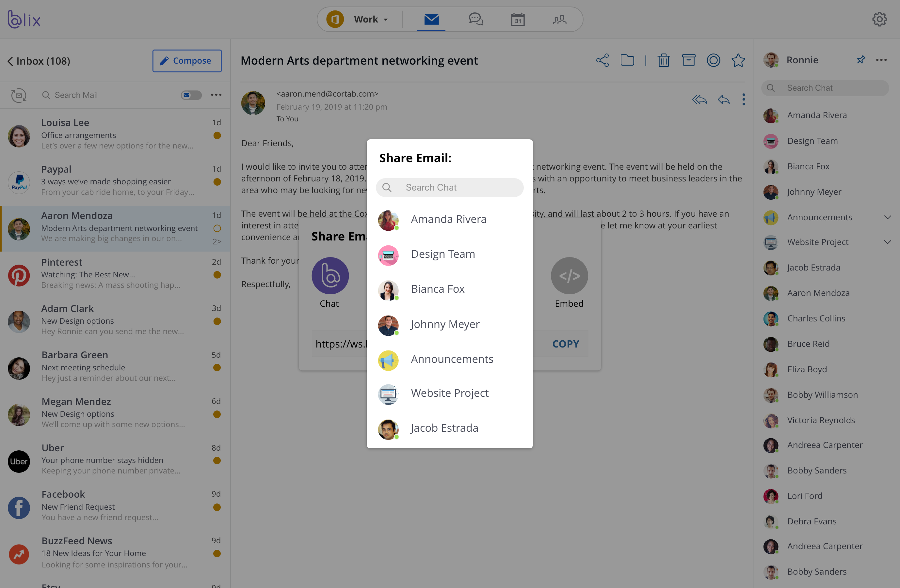Click the Office account badge icon
This screenshot has height=588, width=900.
click(x=335, y=19)
